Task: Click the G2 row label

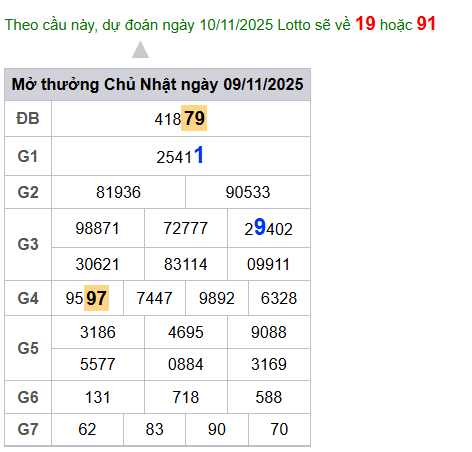Action: point(28,192)
